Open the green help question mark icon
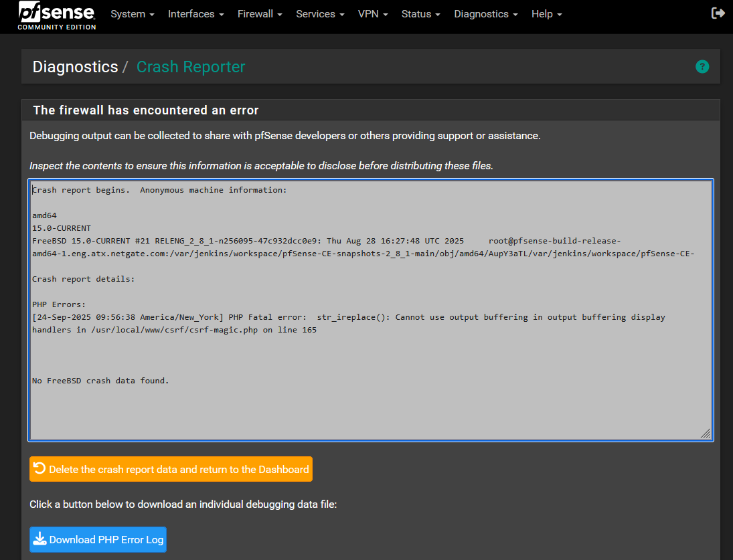 702,66
